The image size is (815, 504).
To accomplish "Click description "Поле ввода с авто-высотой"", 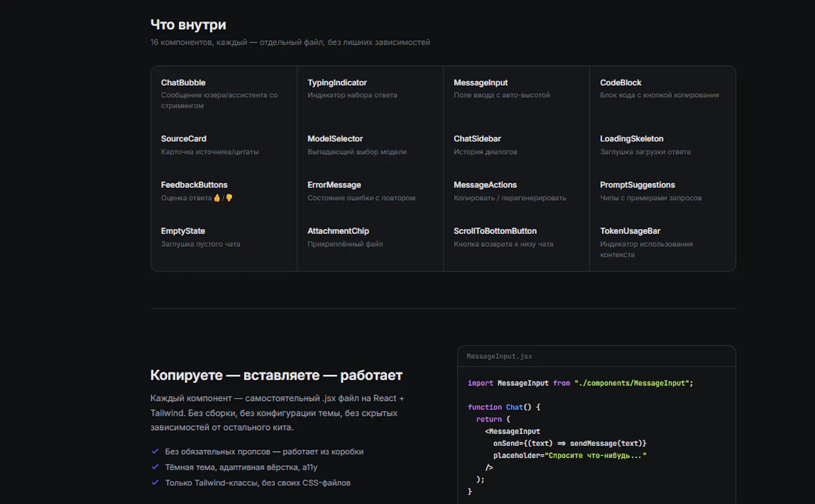I will point(502,95).
